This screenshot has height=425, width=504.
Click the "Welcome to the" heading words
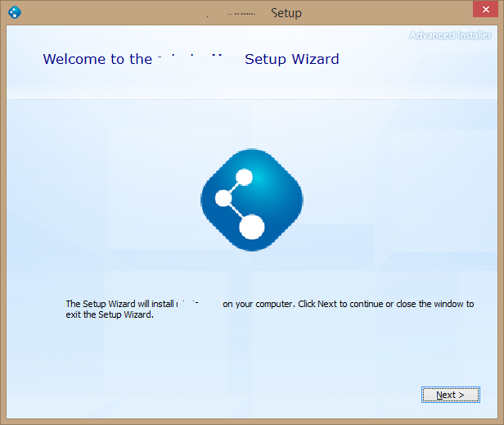tap(97, 59)
